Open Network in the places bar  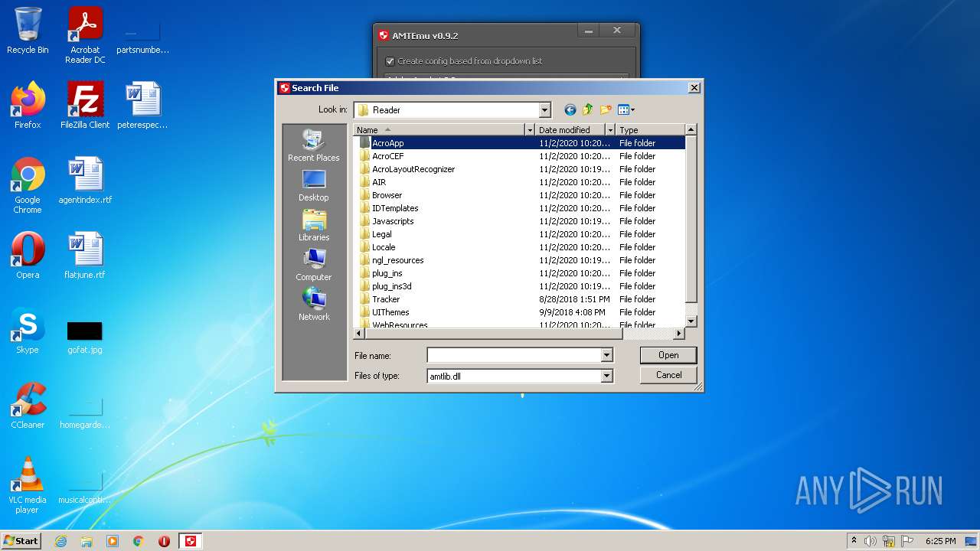[314, 305]
